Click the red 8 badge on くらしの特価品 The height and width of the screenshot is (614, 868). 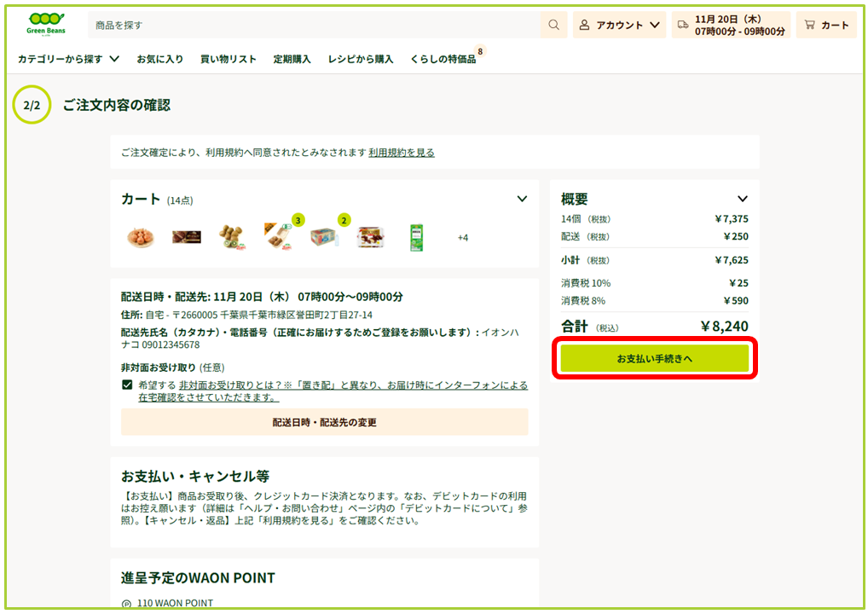pyautogui.click(x=479, y=51)
